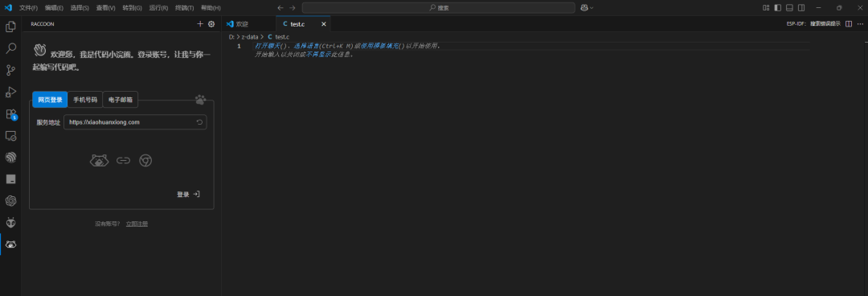Viewport: 868px width, 296px height.
Task: Click the RACCOON panel title
Action: coord(43,24)
